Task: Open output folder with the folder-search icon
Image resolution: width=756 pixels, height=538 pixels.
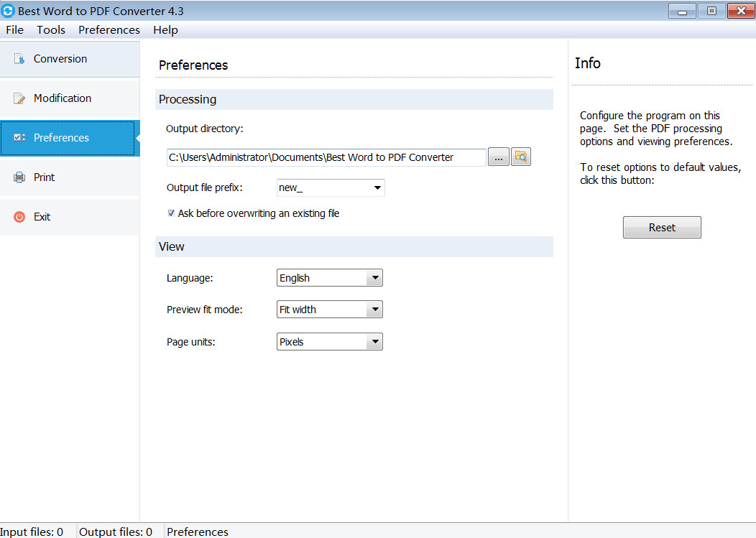Action: (x=521, y=157)
